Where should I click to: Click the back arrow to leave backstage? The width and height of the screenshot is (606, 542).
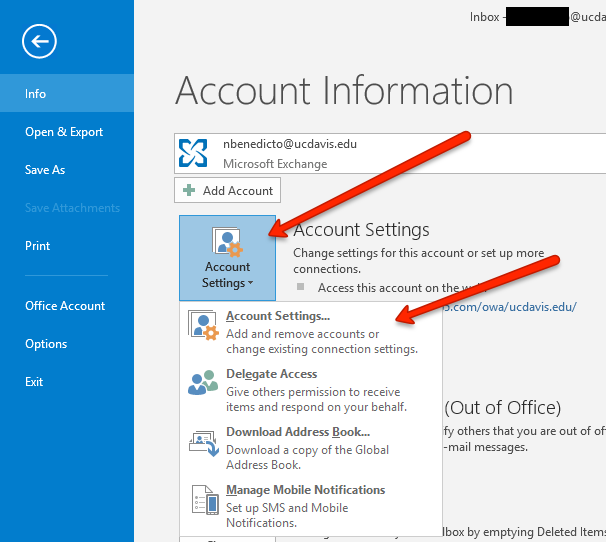click(x=39, y=41)
